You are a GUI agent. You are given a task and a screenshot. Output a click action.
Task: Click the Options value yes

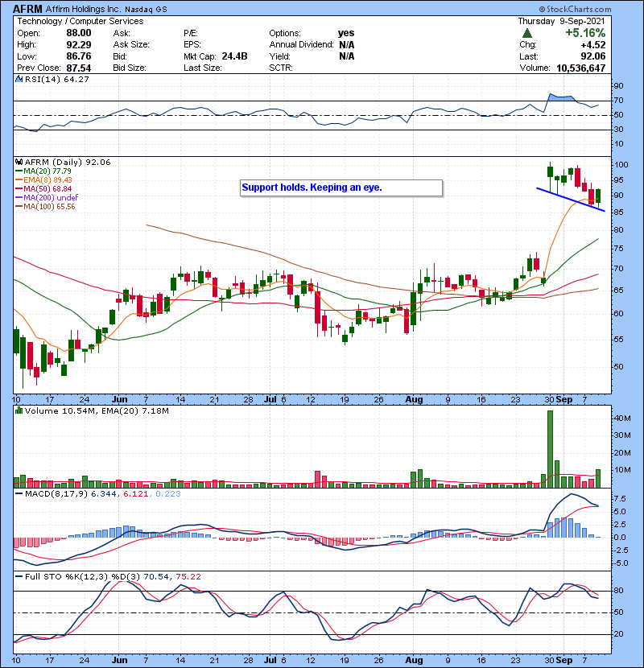point(346,33)
